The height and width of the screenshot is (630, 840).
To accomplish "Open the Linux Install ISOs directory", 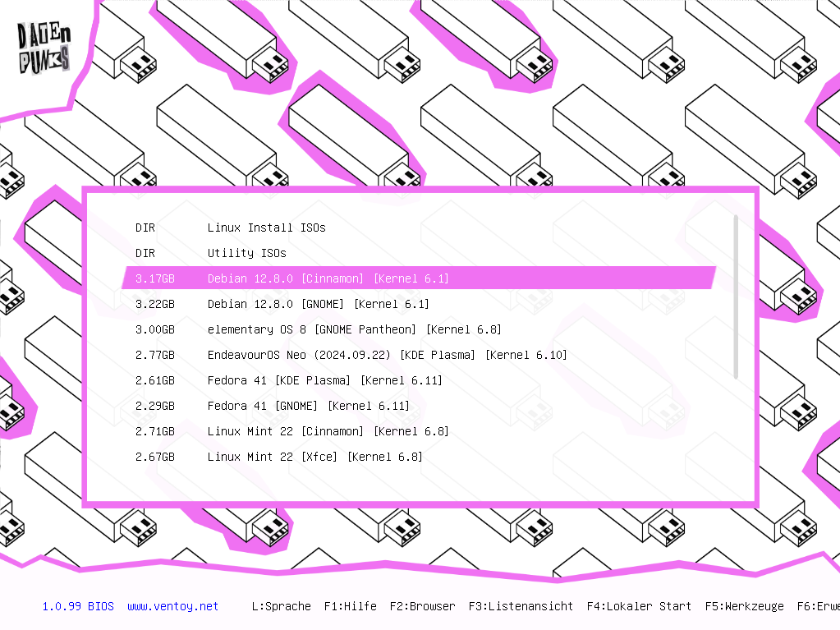I will coord(419,228).
